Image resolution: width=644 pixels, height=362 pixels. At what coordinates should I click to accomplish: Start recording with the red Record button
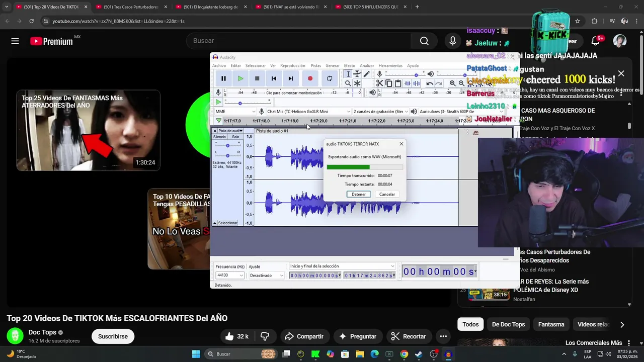coord(310,78)
